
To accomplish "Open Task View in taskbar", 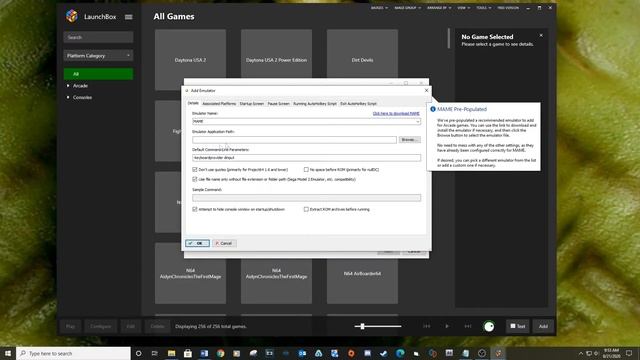I will [x=155, y=353].
